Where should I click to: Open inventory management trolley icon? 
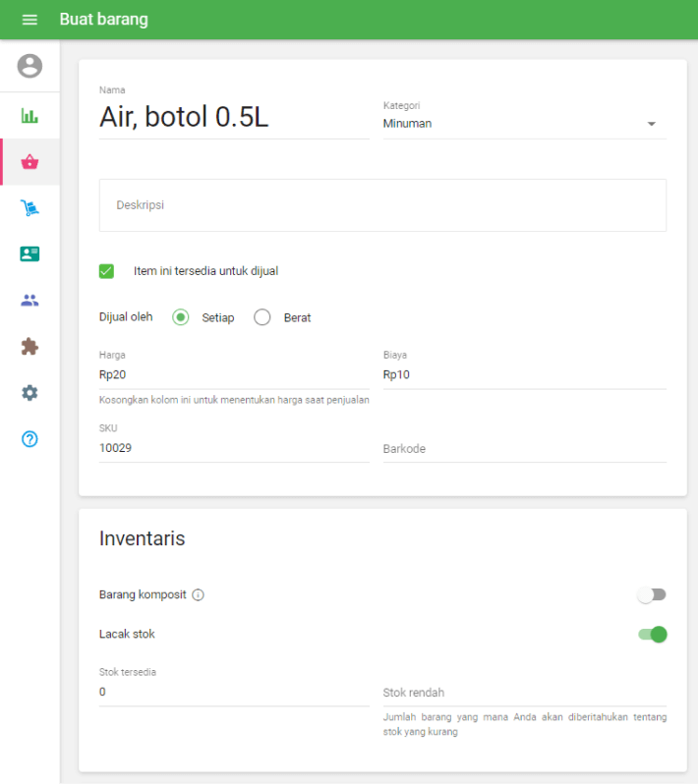tap(29, 208)
